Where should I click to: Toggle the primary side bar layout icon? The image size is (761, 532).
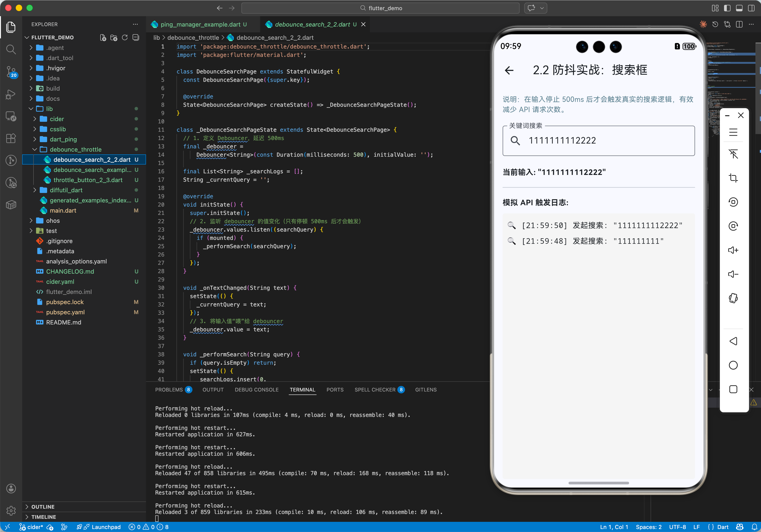tap(727, 8)
